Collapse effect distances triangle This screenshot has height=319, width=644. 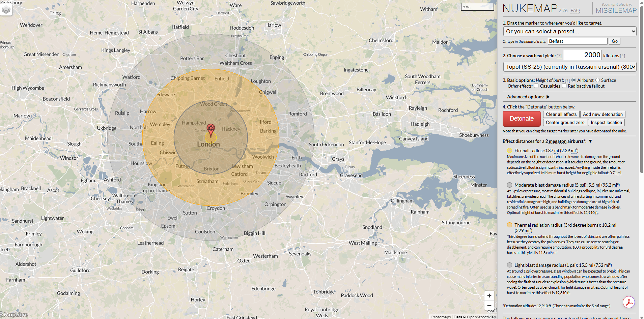click(590, 141)
